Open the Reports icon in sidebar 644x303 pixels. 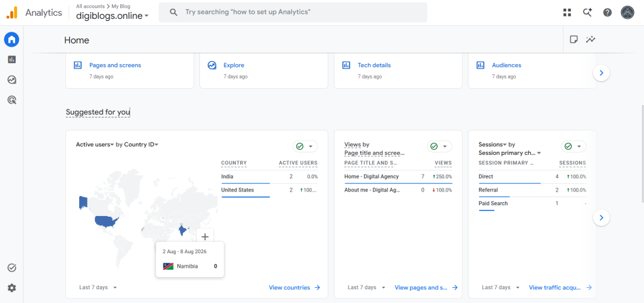pyautogui.click(x=11, y=60)
